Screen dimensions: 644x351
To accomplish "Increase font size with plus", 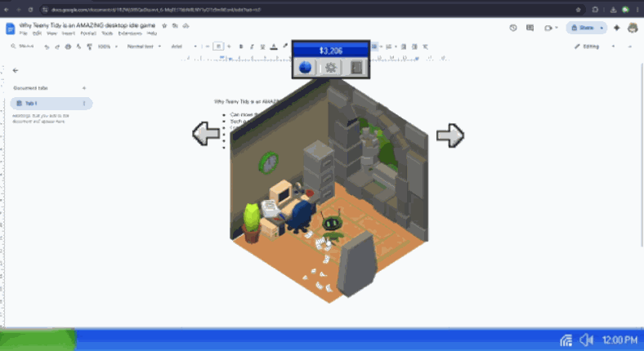I will pos(229,47).
